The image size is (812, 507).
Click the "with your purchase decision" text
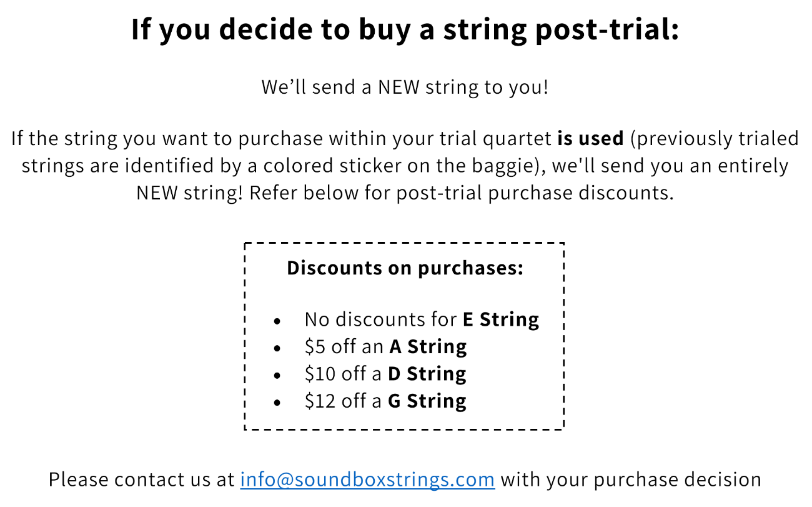point(631,479)
